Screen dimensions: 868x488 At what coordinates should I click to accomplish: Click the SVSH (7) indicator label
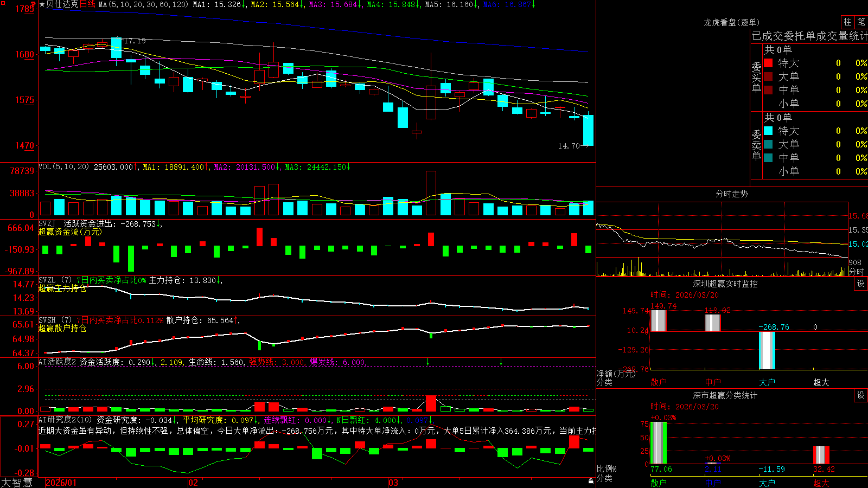(55, 320)
